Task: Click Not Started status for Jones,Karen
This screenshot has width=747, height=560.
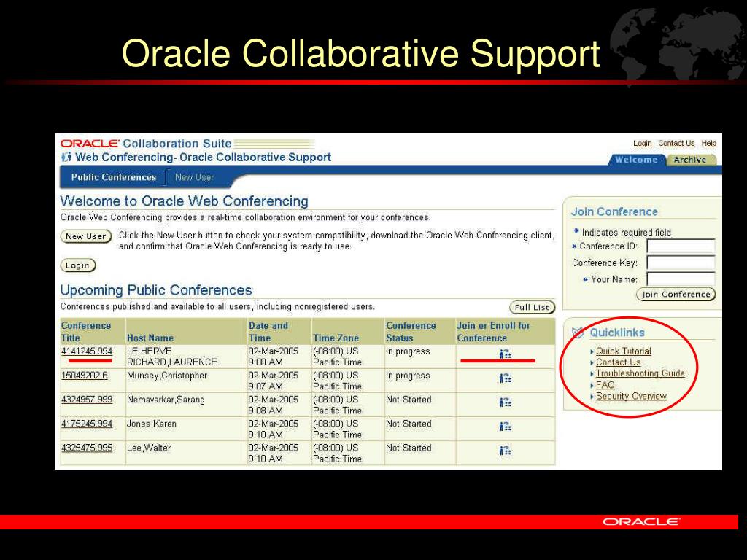Action: click(409, 424)
